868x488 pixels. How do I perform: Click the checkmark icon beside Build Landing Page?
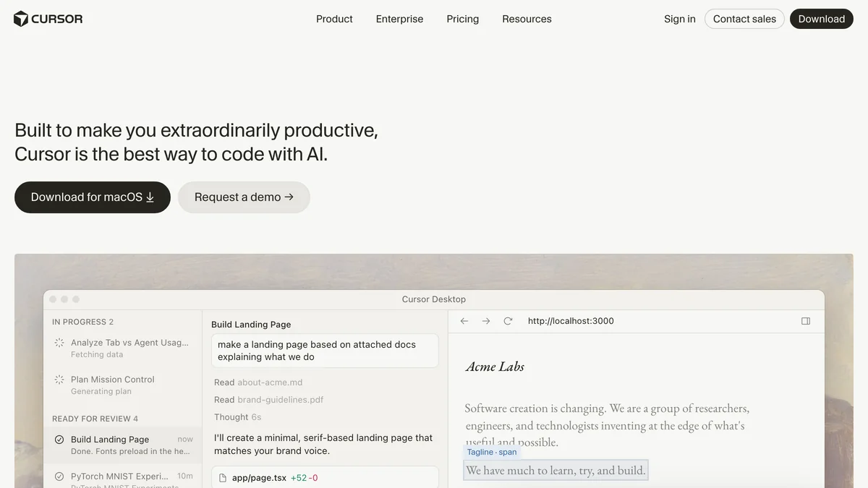(x=59, y=440)
